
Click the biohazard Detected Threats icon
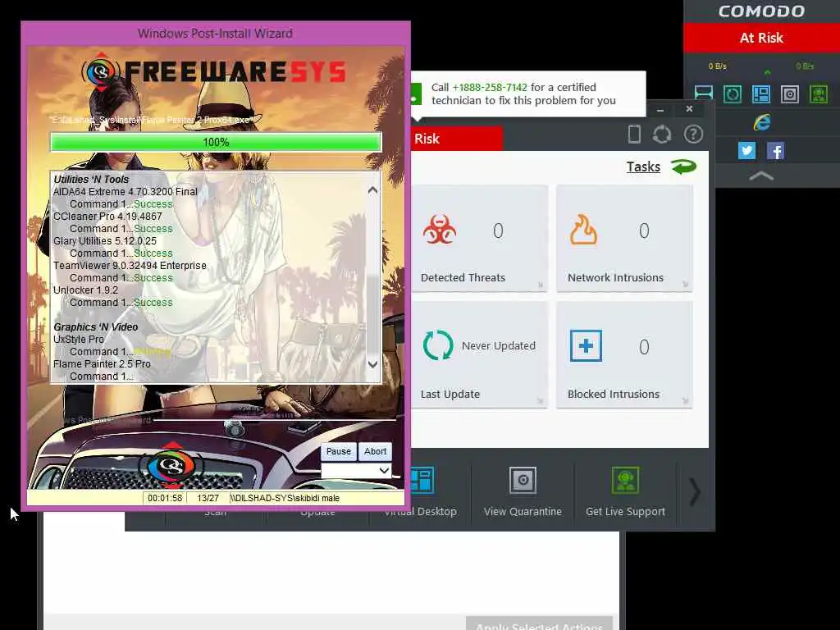pyautogui.click(x=440, y=230)
